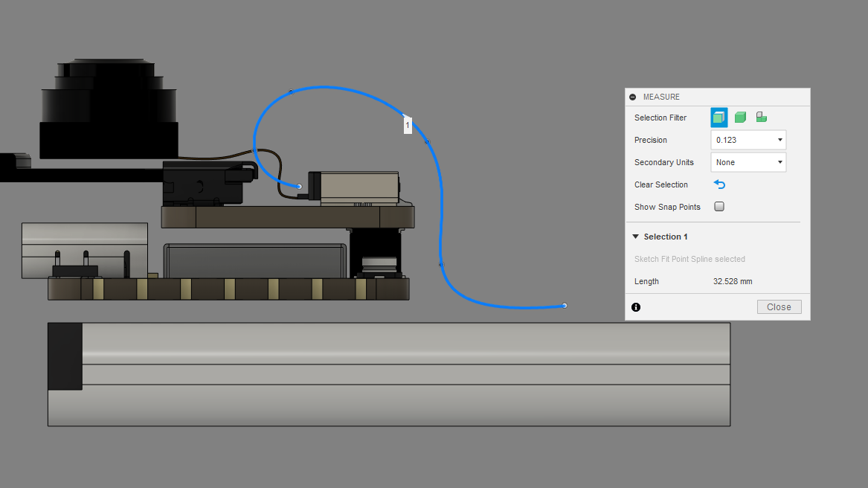Collapse the MEASURE dialog via its header icon
The image size is (868, 488).
pos(632,97)
